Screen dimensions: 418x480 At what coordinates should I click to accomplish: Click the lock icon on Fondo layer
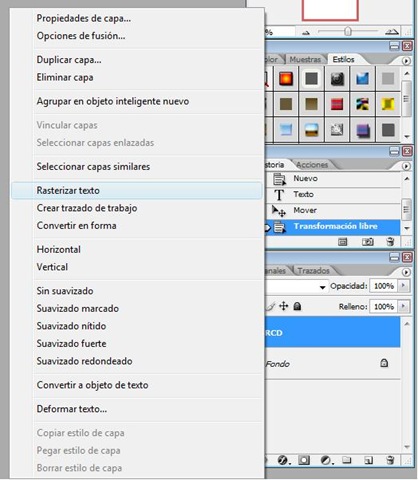[384, 363]
